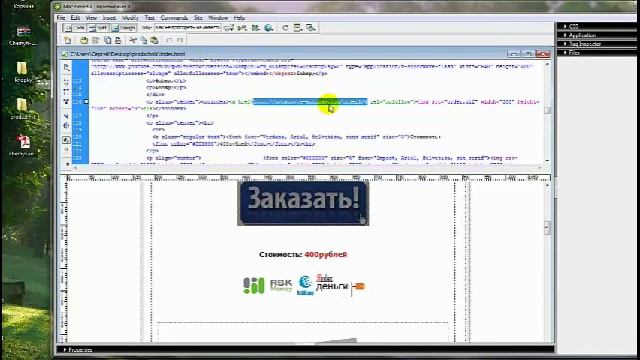Open the File menu
This screenshot has width=640, height=360.
point(61,18)
